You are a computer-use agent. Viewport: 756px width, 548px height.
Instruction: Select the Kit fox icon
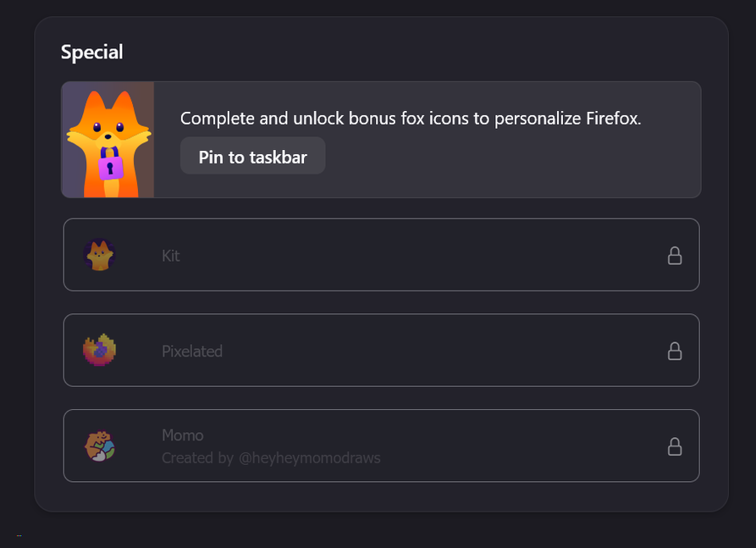(x=99, y=255)
